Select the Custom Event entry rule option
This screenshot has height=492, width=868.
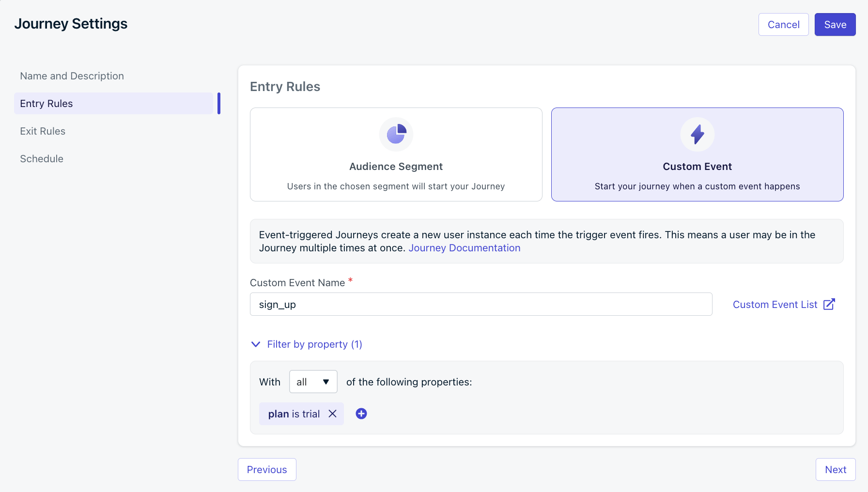click(697, 154)
